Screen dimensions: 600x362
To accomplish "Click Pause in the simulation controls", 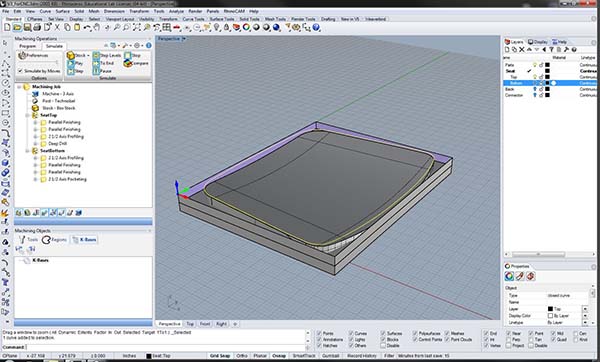I will coord(102,71).
